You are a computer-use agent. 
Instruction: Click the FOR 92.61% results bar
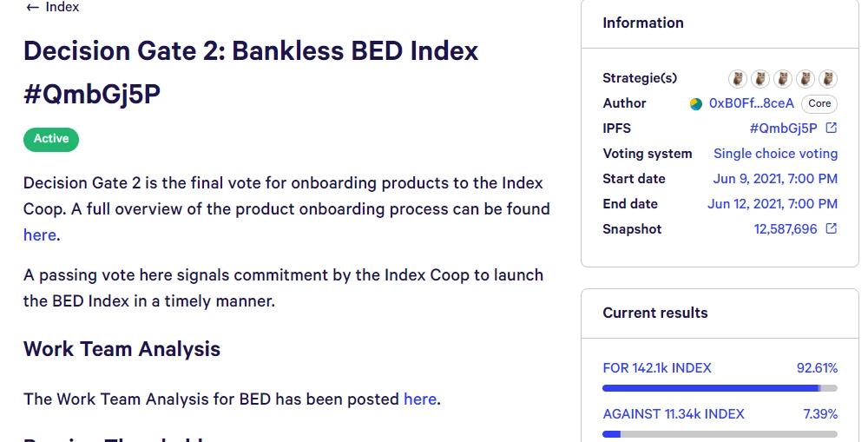coord(720,388)
